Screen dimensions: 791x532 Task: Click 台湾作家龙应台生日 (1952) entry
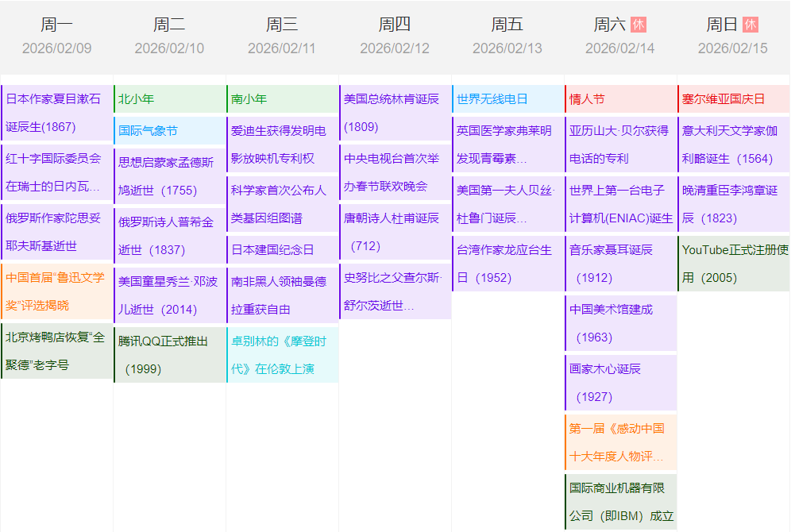pos(507,264)
